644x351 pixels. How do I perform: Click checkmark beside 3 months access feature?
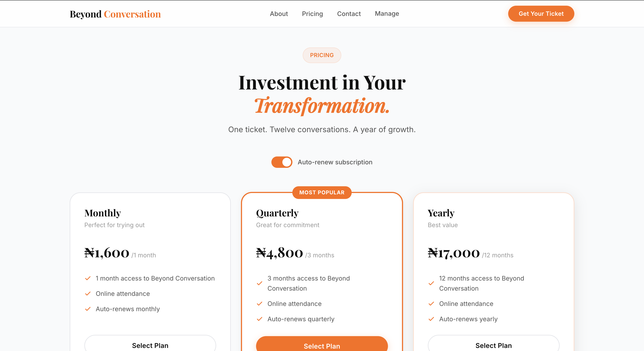[260, 283]
